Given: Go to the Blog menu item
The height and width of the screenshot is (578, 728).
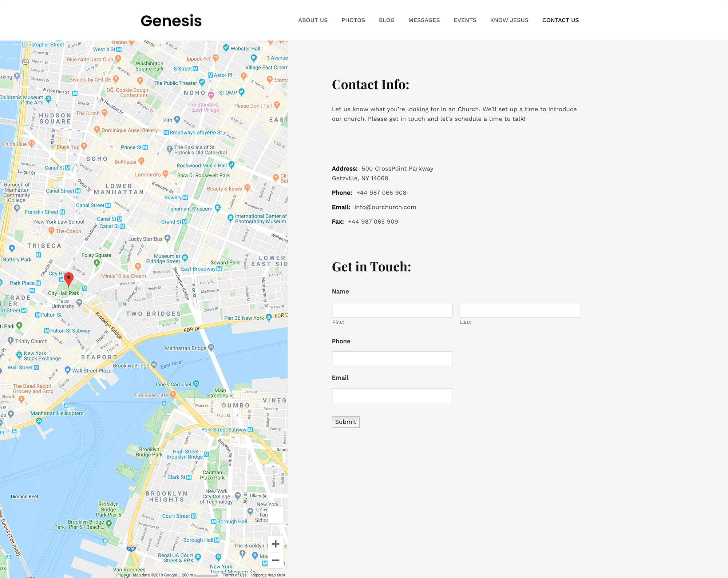Looking at the screenshot, I should (387, 20).
